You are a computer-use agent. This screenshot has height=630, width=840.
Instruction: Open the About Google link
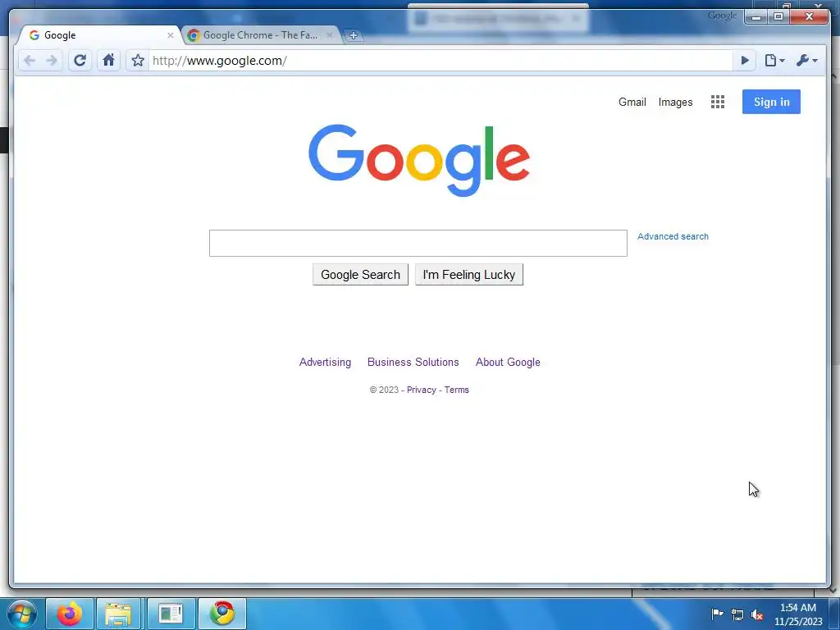tap(508, 362)
